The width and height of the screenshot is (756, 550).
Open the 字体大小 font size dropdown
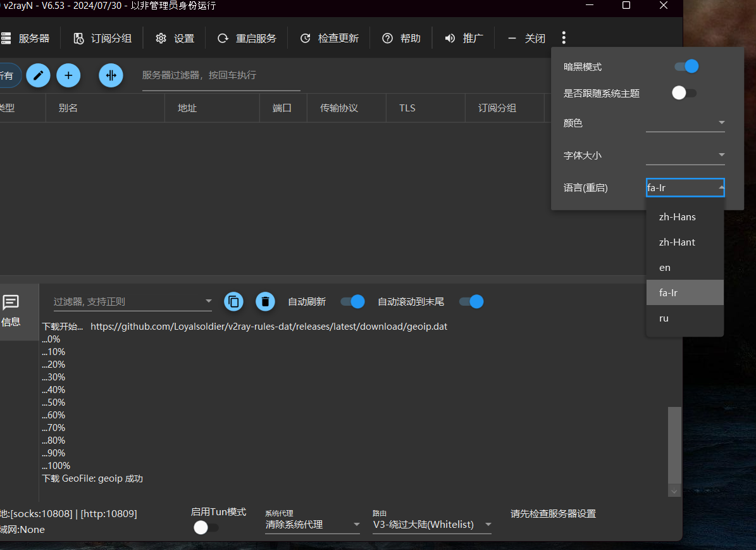tap(685, 155)
